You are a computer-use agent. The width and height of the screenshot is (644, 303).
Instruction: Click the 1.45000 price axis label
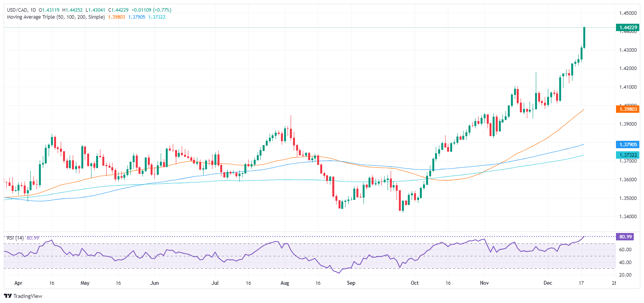628,13
